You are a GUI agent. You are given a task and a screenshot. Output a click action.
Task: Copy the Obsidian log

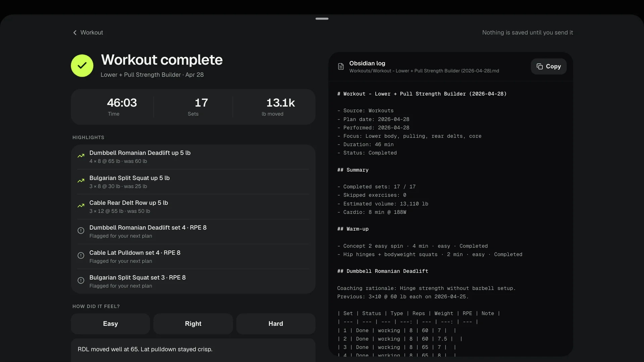549,66
